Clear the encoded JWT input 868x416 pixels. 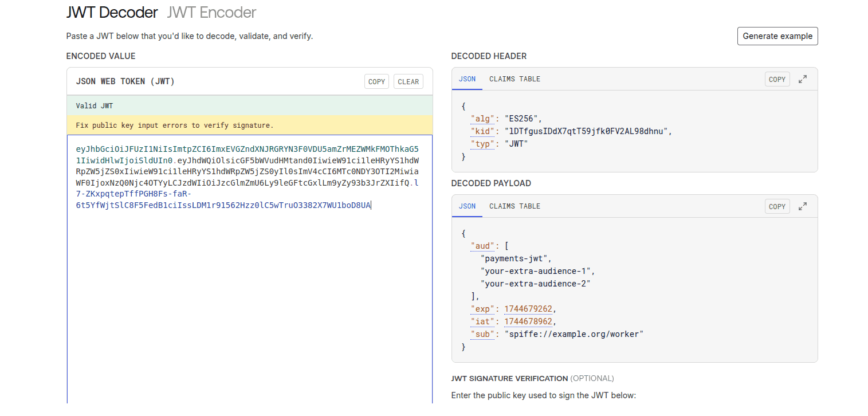tap(408, 82)
